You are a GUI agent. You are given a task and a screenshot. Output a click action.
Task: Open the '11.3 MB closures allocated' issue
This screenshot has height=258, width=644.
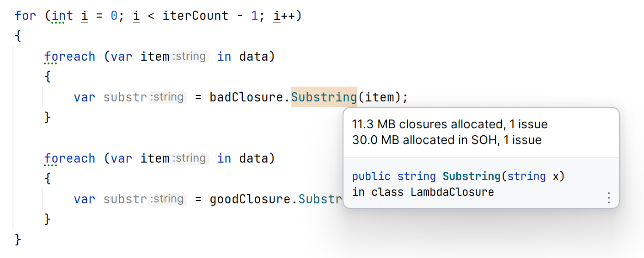[449, 125]
